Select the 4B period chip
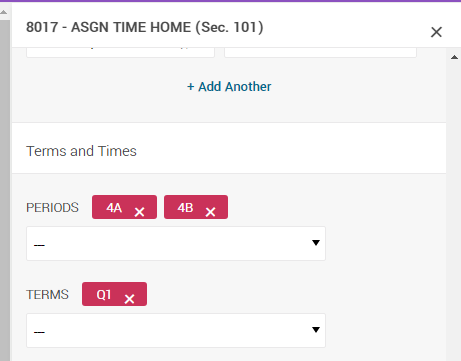 [196, 207]
